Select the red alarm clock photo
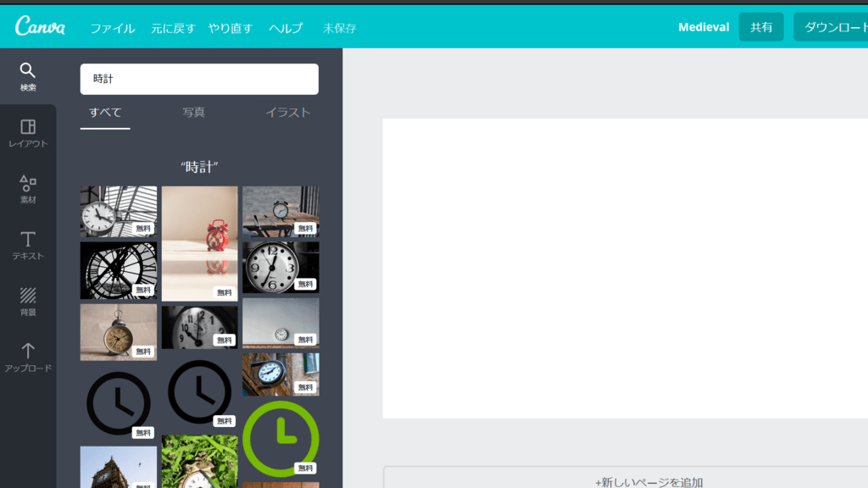Screen dimensions: 868x488 (200, 243)
